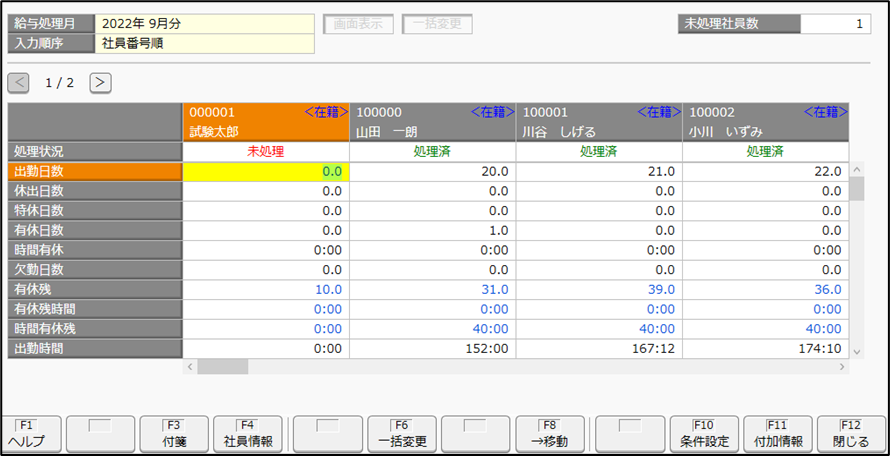The width and height of the screenshot is (890, 456).
Task: Go to previous page with left arrow
Action: tap(19, 83)
